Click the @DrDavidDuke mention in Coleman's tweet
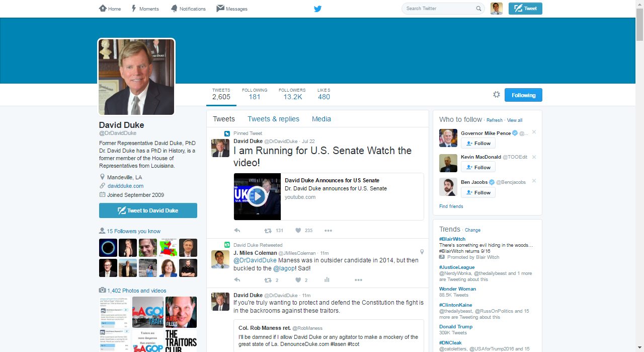The height and width of the screenshot is (352, 644). (255, 260)
